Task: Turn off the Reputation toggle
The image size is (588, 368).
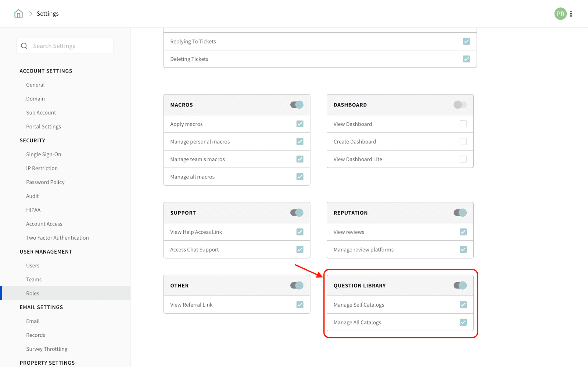Action: 460,213
